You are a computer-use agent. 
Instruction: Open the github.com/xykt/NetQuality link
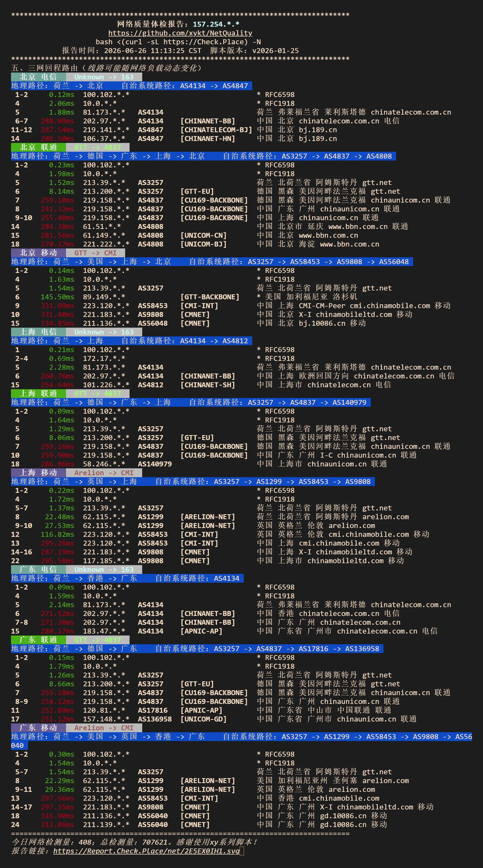(180, 33)
